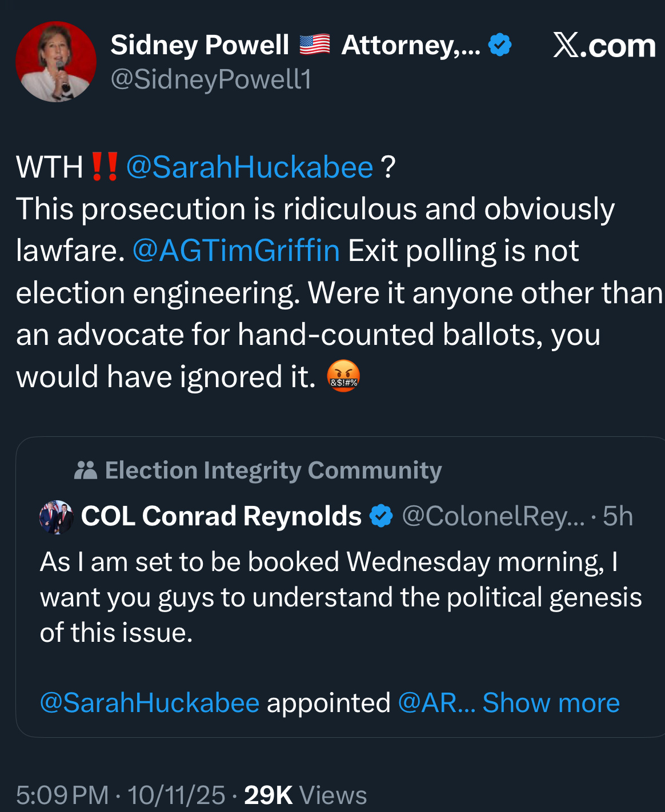Open COL Conrad Reynolds' small avatar
The image size is (665, 812).
click(x=57, y=517)
